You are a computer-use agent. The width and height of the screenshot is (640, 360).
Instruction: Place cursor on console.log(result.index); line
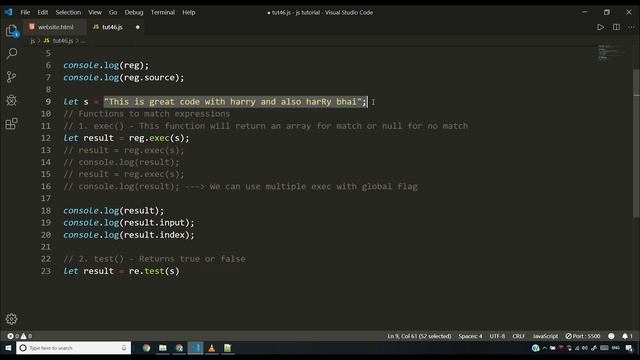pyautogui.click(x=129, y=235)
